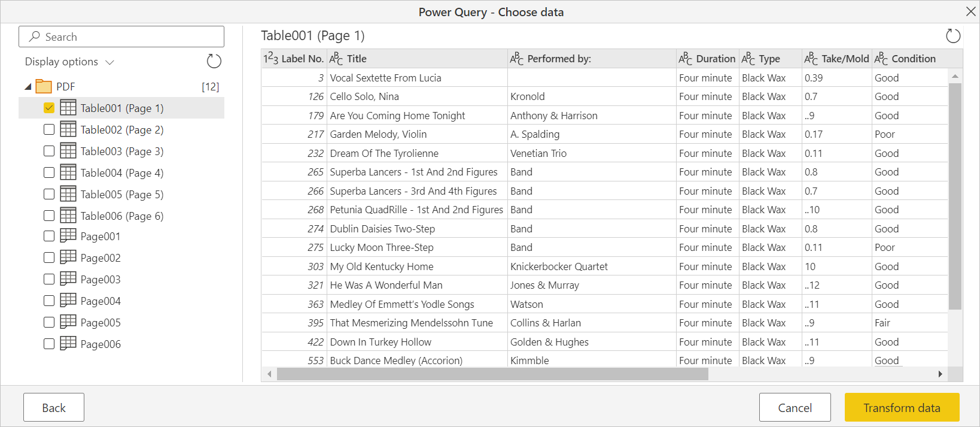Click the Label No. number type icon
980x427 pixels.
pyautogui.click(x=271, y=59)
